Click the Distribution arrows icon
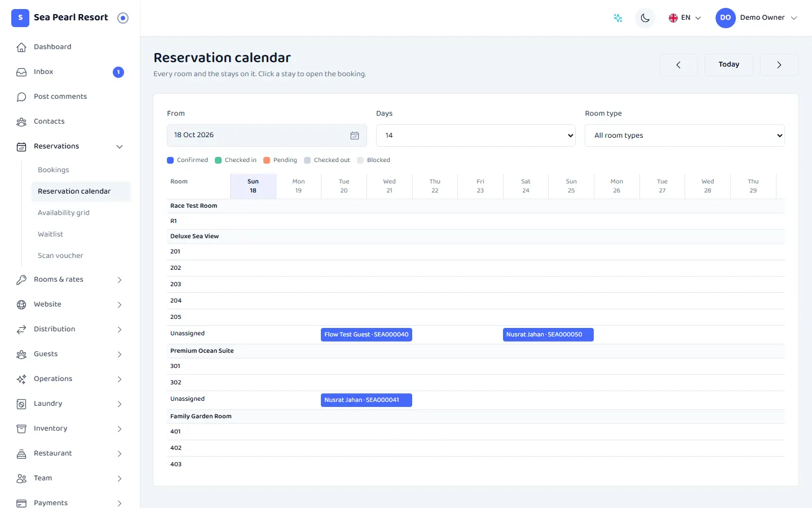 click(21, 329)
